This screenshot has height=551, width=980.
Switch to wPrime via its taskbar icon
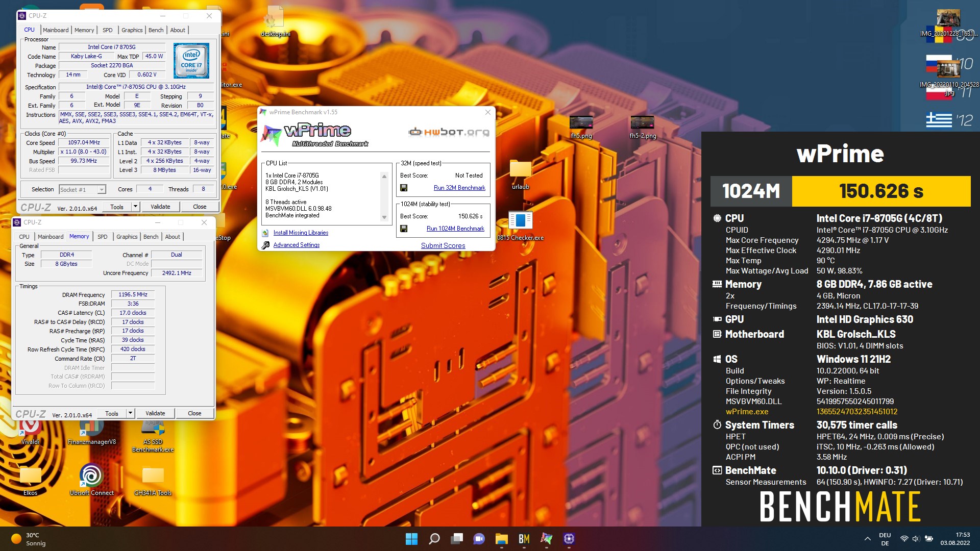click(547, 539)
